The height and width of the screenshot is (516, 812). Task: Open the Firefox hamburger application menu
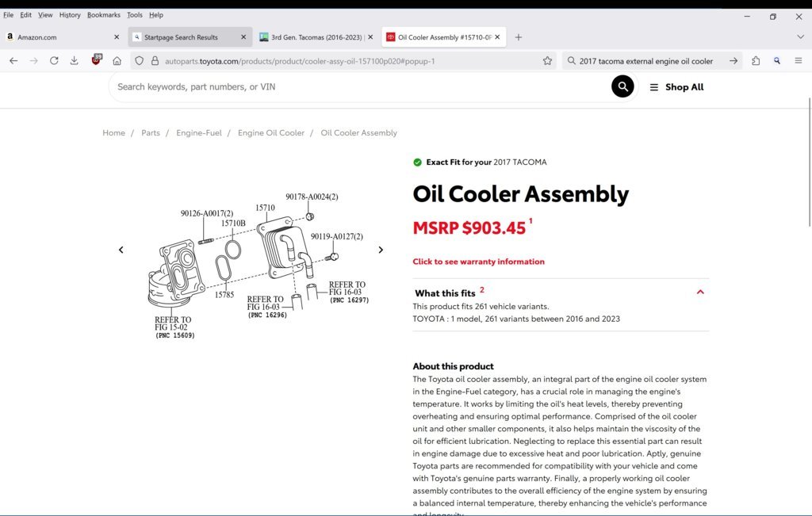pyautogui.click(x=799, y=61)
